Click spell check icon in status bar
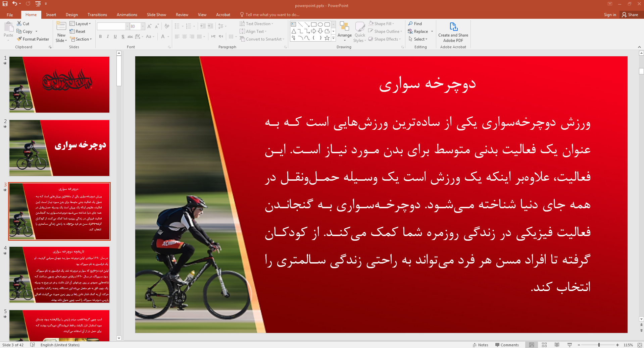 click(33, 345)
